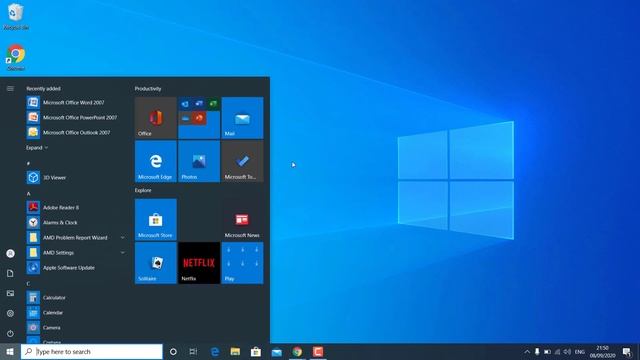Select the Chrome desktop shortcut
The width and height of the screenshot is (640, 360).
click(16, 57)
